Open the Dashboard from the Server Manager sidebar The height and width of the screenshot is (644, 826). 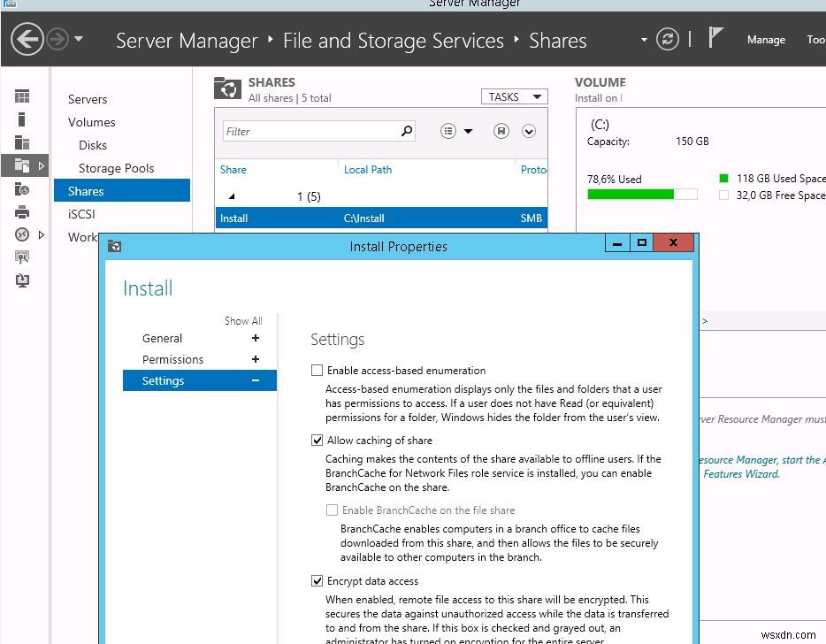pos(21,96)
